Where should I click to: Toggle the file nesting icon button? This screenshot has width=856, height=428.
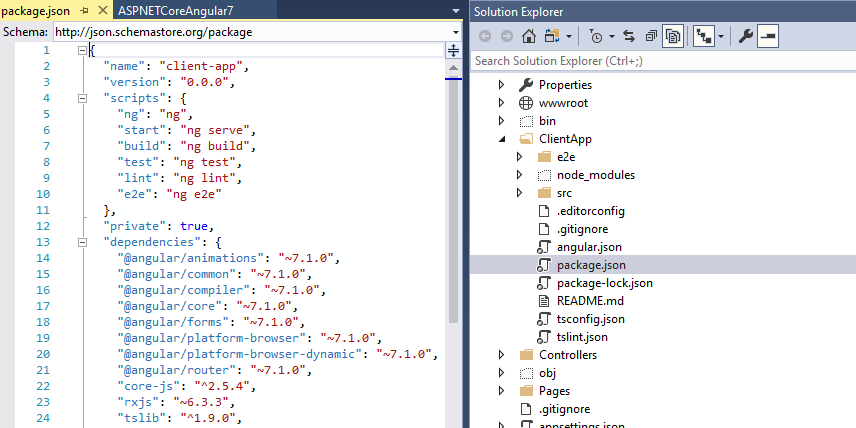705,37
